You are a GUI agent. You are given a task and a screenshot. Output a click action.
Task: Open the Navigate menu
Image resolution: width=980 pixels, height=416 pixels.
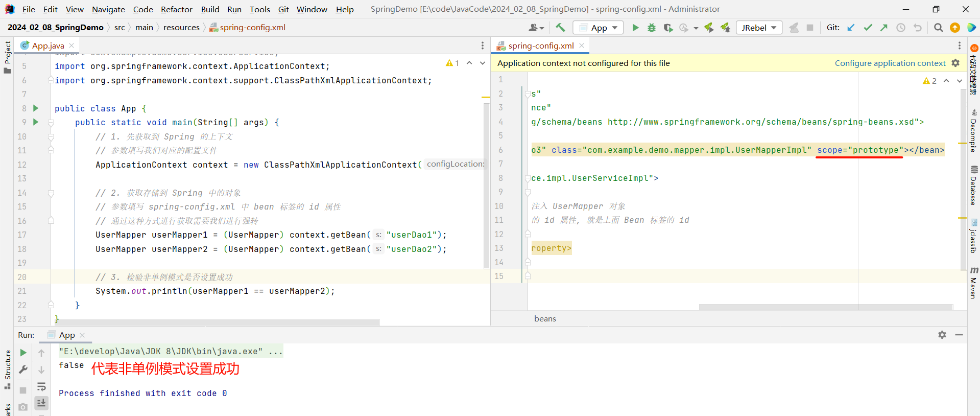(108, 9)
